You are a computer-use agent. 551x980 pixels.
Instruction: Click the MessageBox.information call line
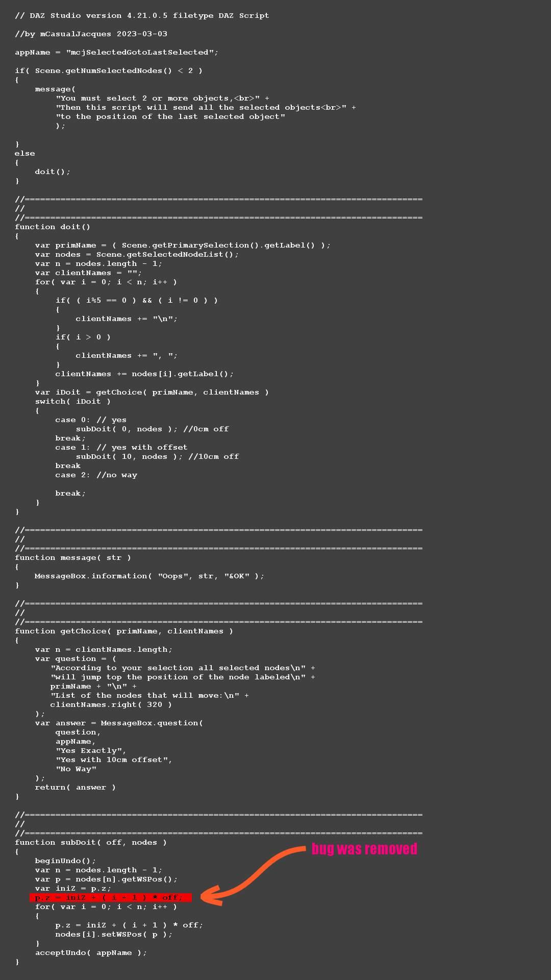coord(149,576)
